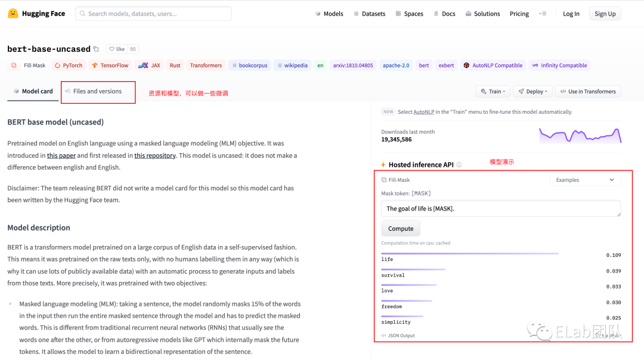Click Use in Transformers button

pyautogui.click(x=588, y=92)
